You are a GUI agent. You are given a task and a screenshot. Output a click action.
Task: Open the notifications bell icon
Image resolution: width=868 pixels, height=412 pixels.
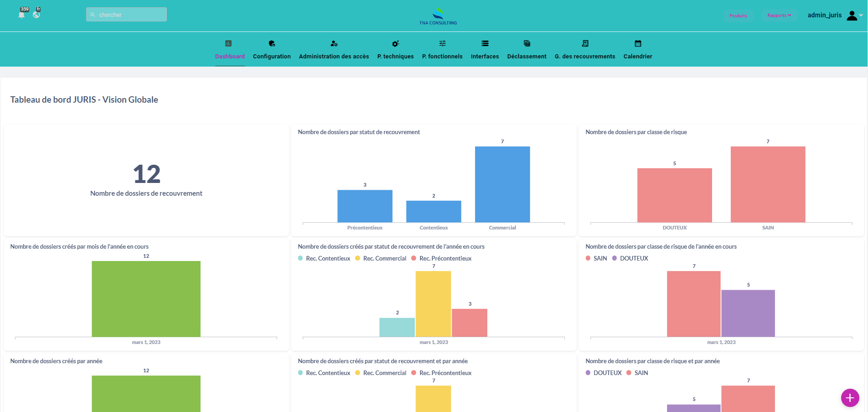(21, 15)
